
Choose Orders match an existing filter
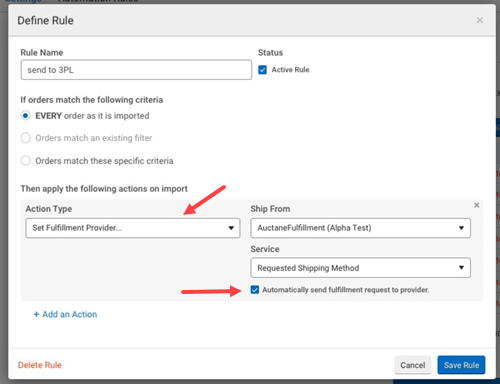(x=26, y=138)
